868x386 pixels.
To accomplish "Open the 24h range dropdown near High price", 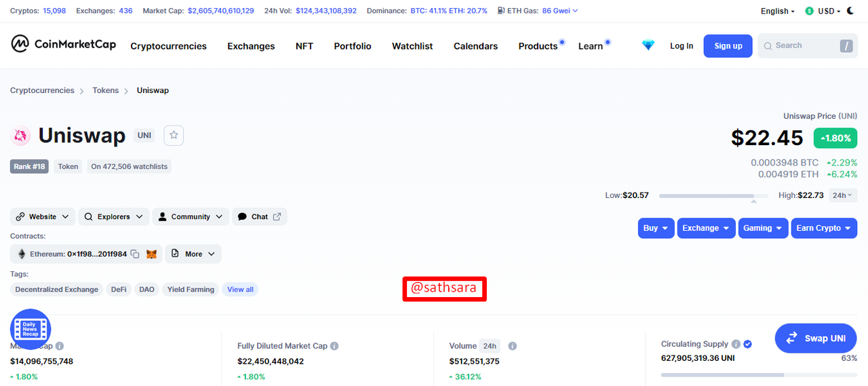I will coord(843,195).
